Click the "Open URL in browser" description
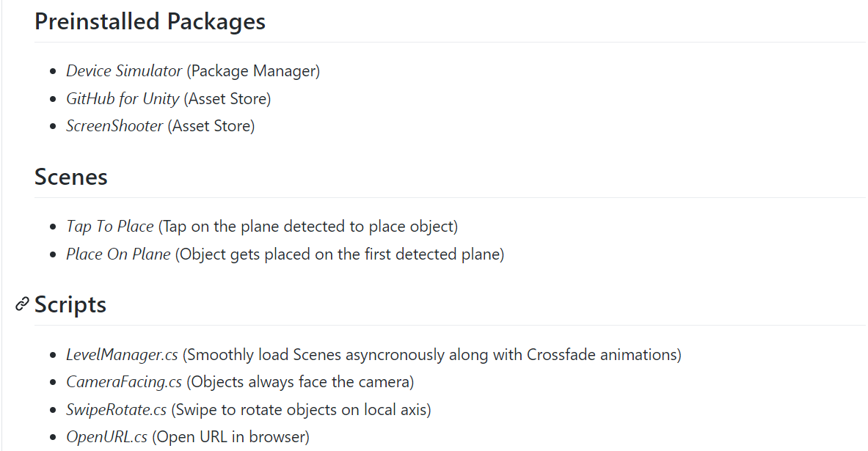The height and width of the screenshot is (451, 868). tap(231, 437)
